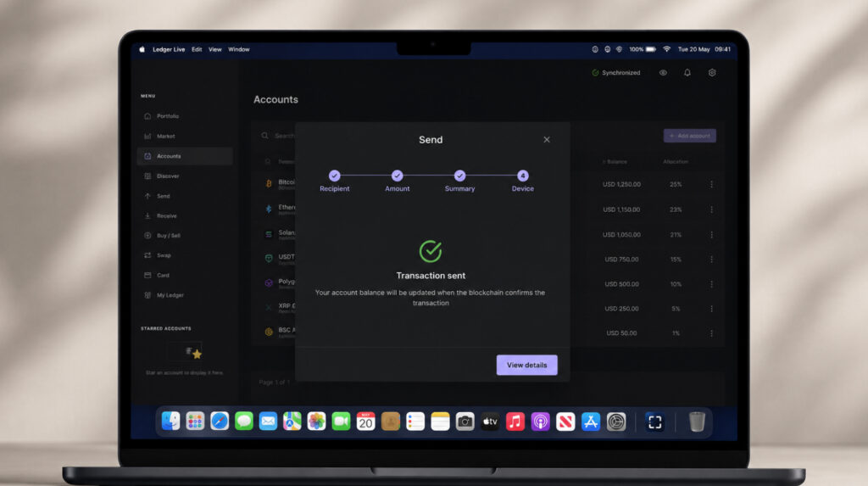Select the Recipient step checkmark
The width and height of the screenshot is (868, 486).
click(x=334, y=176)
